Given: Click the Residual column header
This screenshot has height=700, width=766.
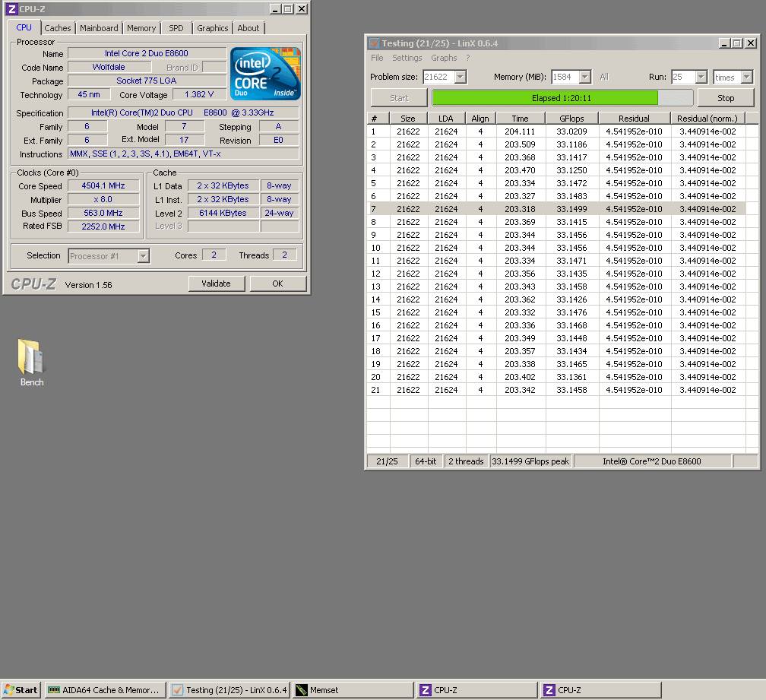Looking at the screenshot, I should point(634,119).
